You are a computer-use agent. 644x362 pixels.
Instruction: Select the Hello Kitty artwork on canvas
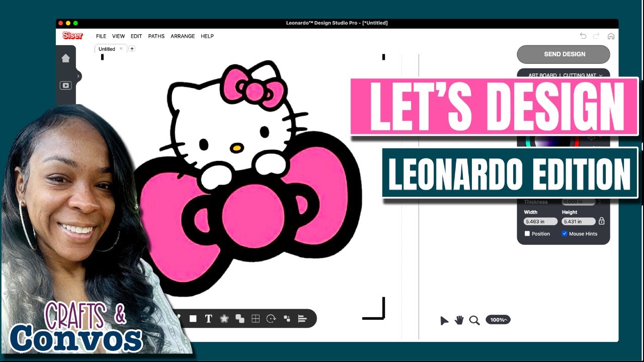[x=249, y=178]
